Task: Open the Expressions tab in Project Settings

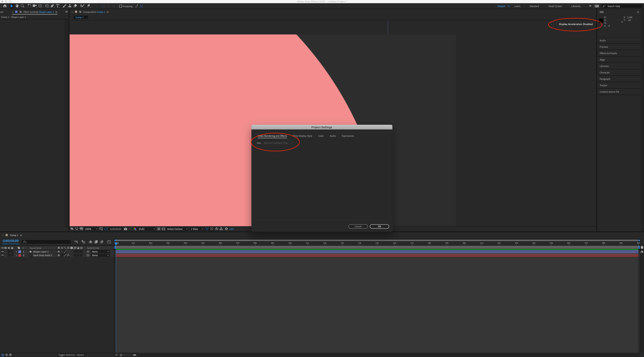Action: tap(348, 136)
